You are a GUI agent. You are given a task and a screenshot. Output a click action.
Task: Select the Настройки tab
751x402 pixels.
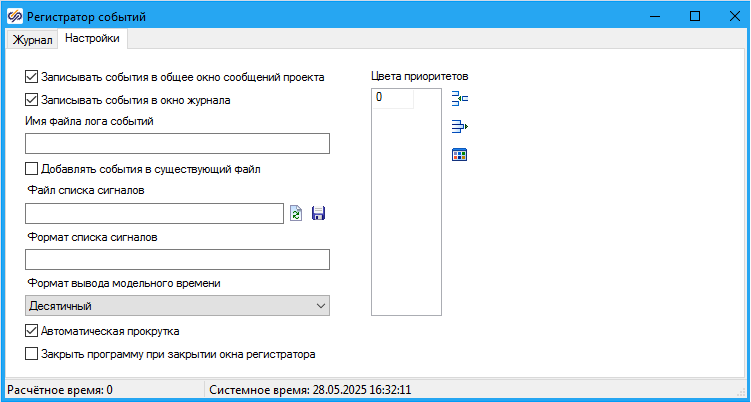[x=93, y=39]
